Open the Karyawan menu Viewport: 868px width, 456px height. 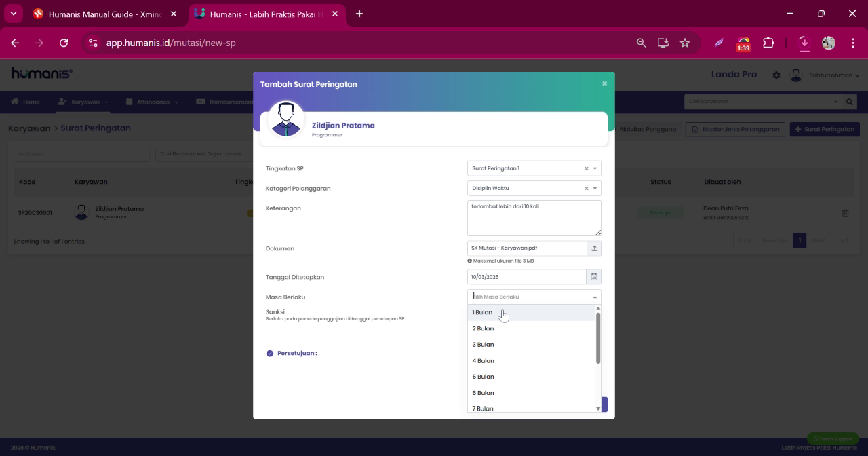[x=83, y=102]
